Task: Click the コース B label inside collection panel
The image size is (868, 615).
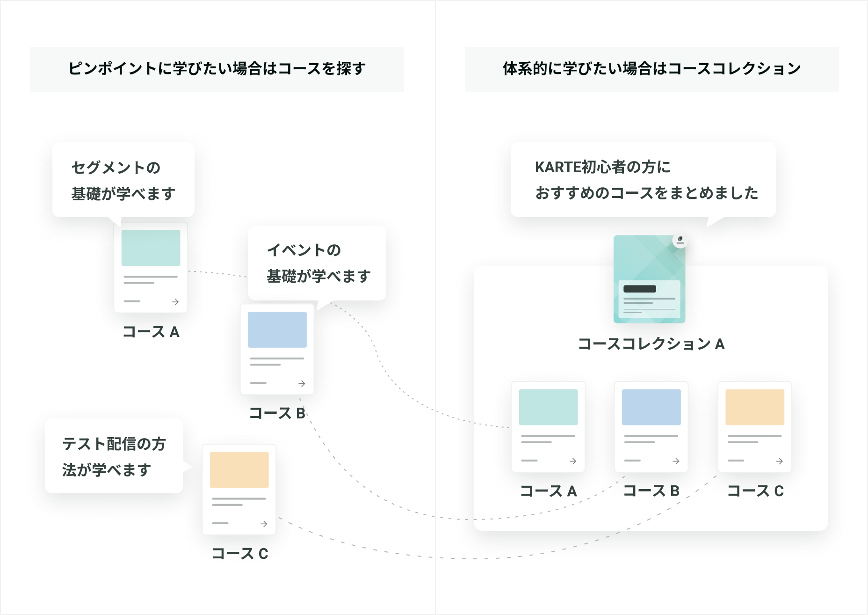Action: (651, 491)
